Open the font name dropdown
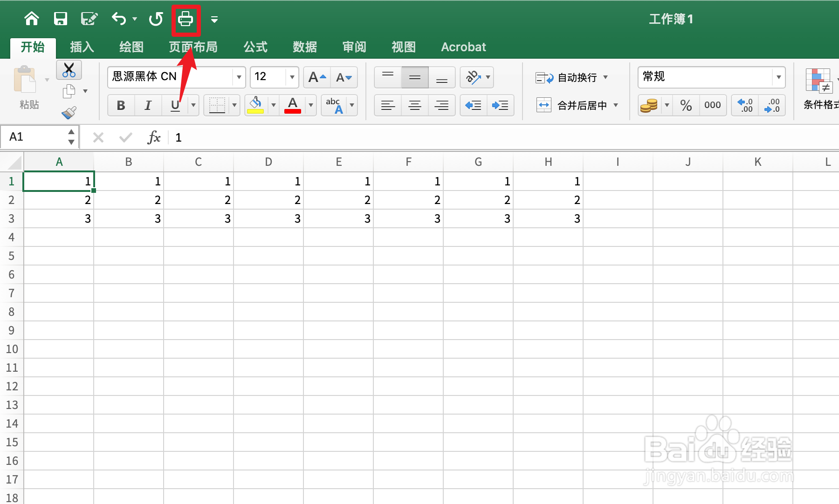The image size is (839, 504). click(x=239, y=77)
